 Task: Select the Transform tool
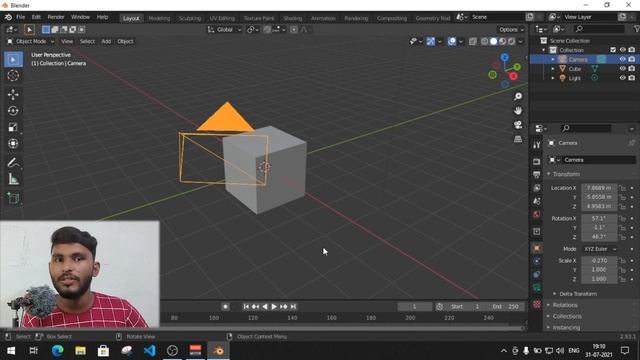[13, 144]
